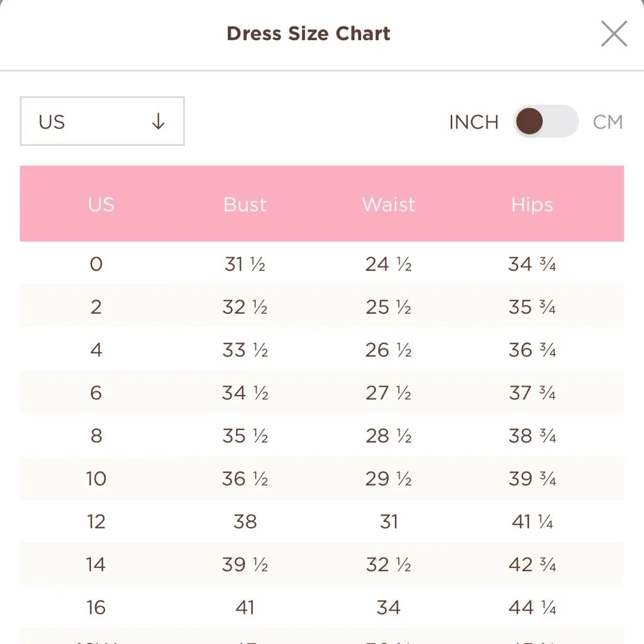This screenshot has height=644, width=644.
Task: Select size 8 row
Action: coord(96,435)
